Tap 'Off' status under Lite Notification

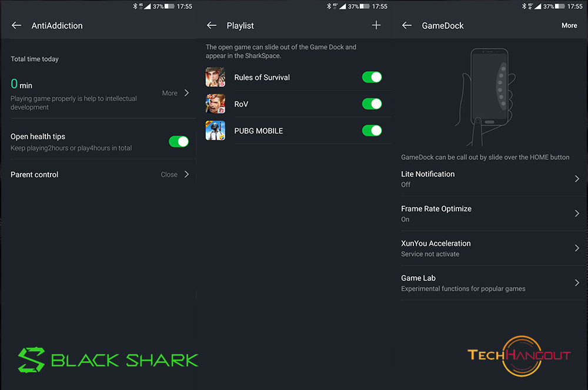tap(406, 184)
